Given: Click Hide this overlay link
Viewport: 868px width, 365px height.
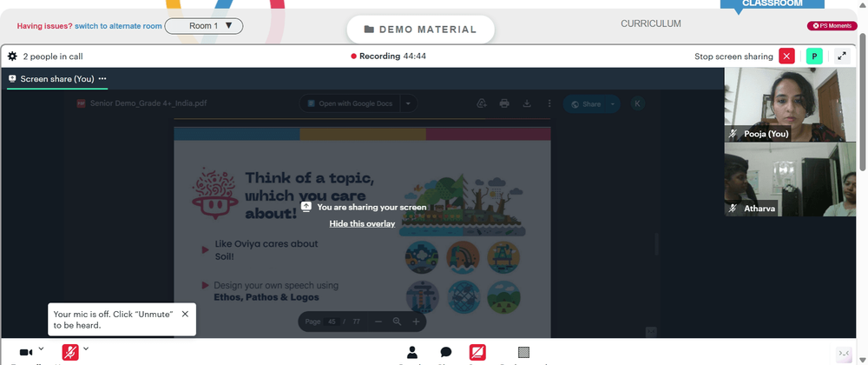Looking at the screenshot, I should pyautogui.click(x=362, y=223).
